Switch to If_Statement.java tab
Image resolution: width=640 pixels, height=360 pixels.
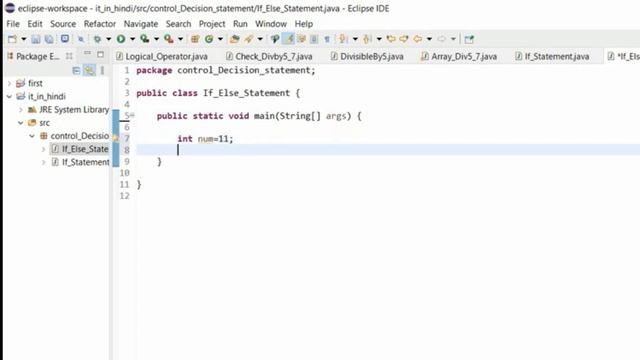coord(552,56)
